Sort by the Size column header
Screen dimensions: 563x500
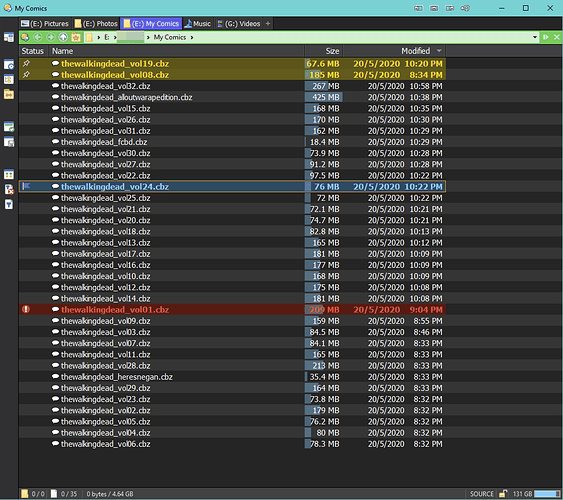pos(324,51)
